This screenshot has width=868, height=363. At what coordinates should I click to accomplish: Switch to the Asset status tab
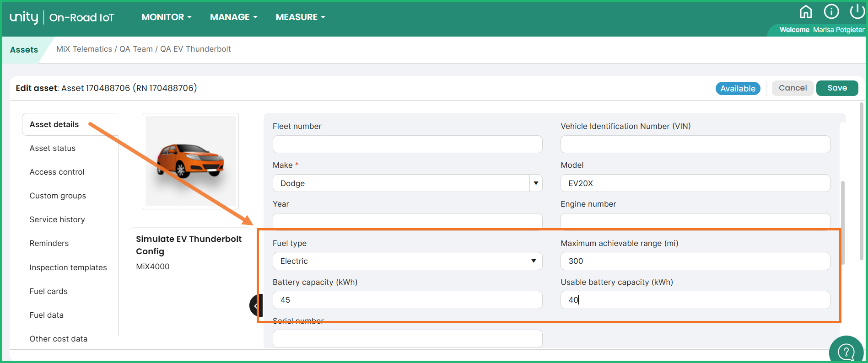pos(53,148)
